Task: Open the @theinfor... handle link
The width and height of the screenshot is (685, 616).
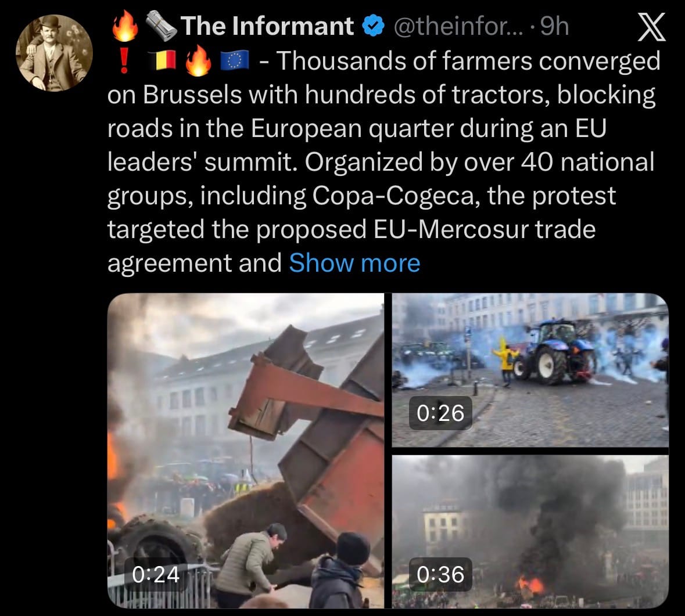Action: point(458,27)
